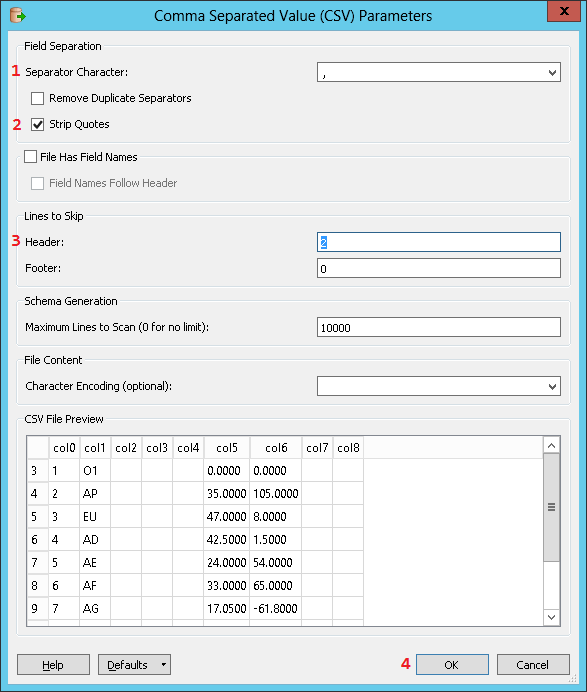
Task: Click the 8.0000 cell
Action: click(276, 517)
